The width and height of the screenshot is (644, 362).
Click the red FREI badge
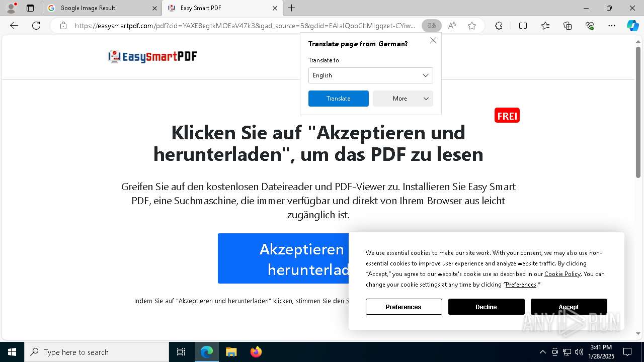(x=507, y=116)
